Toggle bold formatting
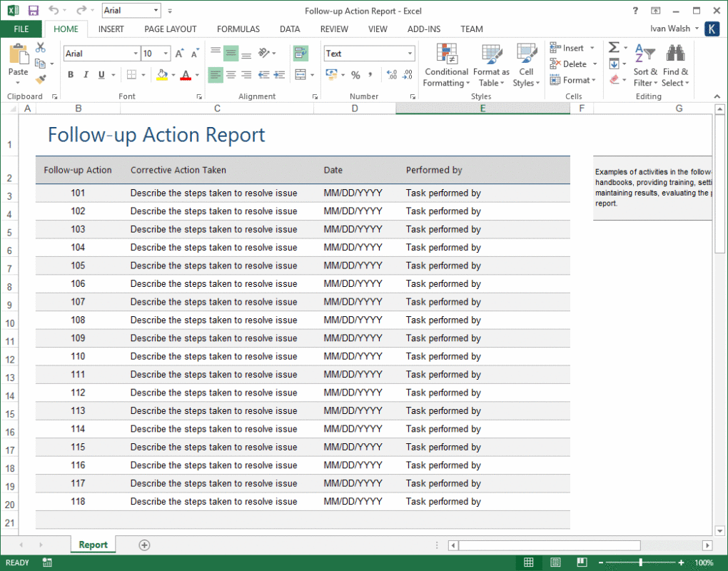The height and width of the screenshot is (571, 728). tap(70, 74)
